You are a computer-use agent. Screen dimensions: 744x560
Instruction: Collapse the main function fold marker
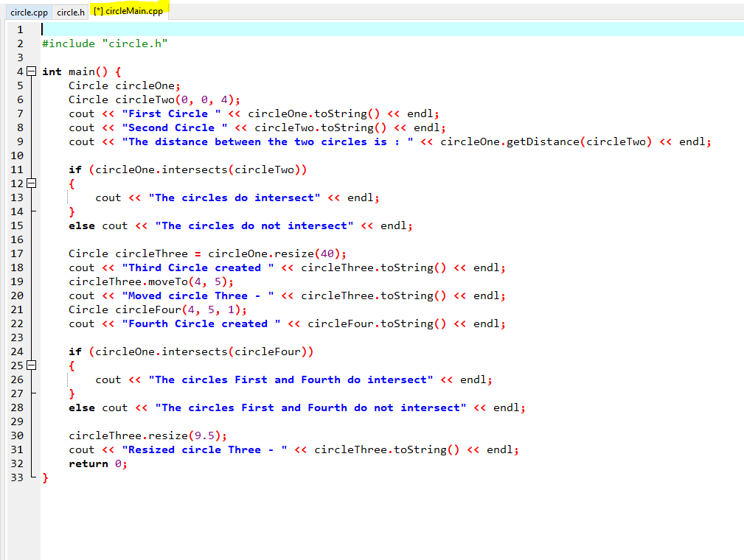tap(29, 71)
